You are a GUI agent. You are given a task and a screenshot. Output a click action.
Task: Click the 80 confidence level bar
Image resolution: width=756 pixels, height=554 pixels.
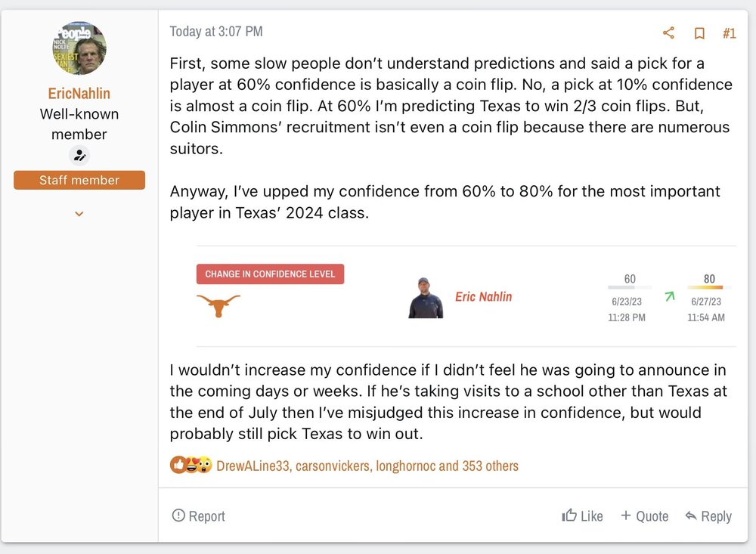point(705,288)
